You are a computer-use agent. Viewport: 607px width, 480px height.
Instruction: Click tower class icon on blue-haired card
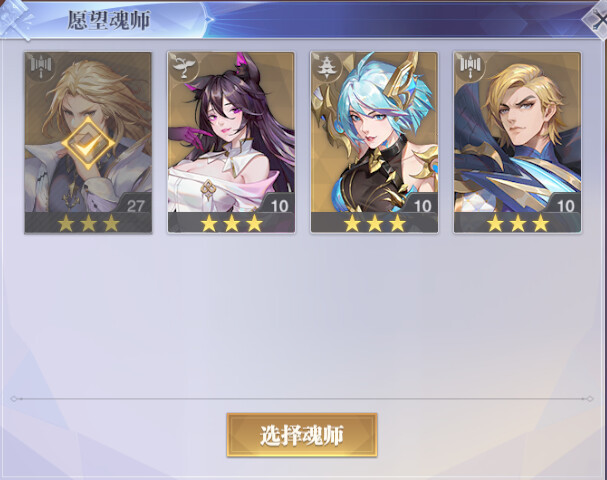click(326, 67)
